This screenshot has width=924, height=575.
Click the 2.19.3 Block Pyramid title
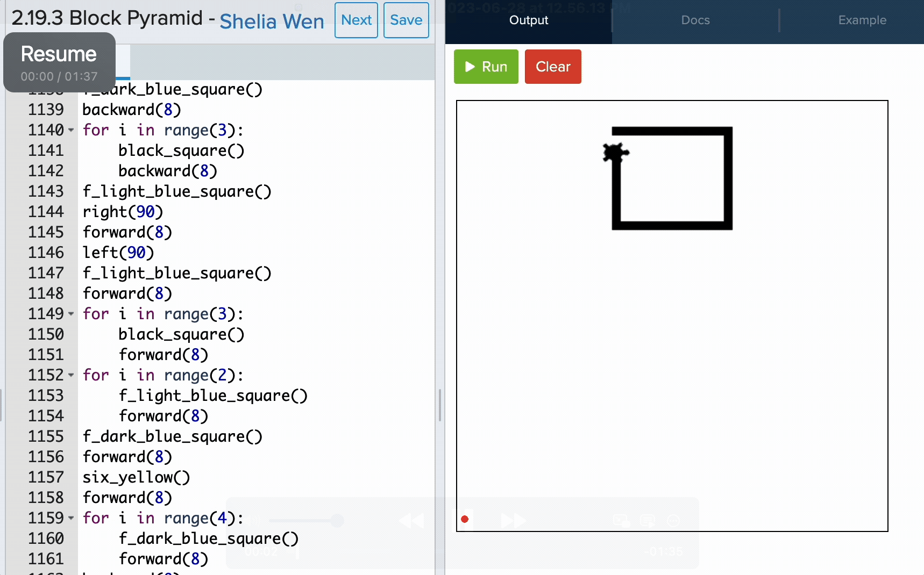pyautogui.click(x=107, y=18)
